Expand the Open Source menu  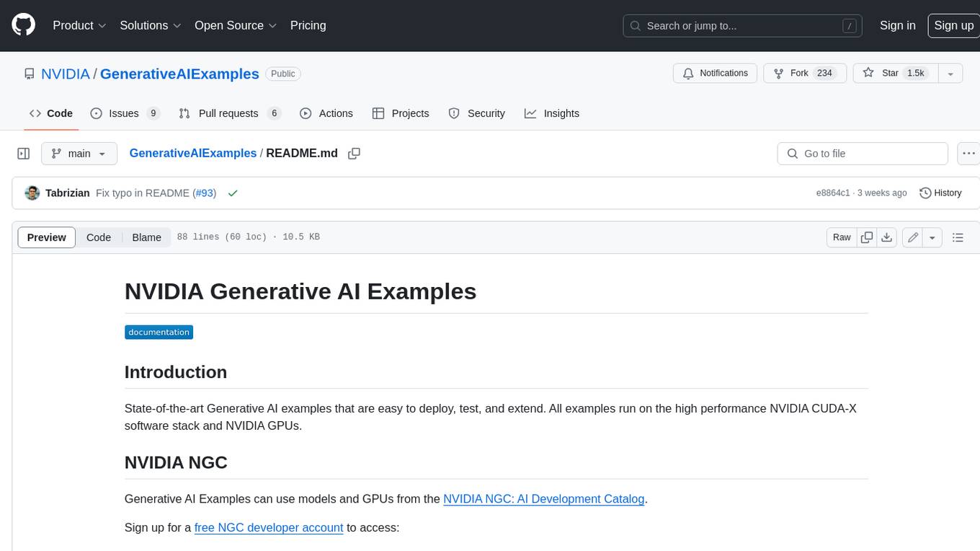236,25
